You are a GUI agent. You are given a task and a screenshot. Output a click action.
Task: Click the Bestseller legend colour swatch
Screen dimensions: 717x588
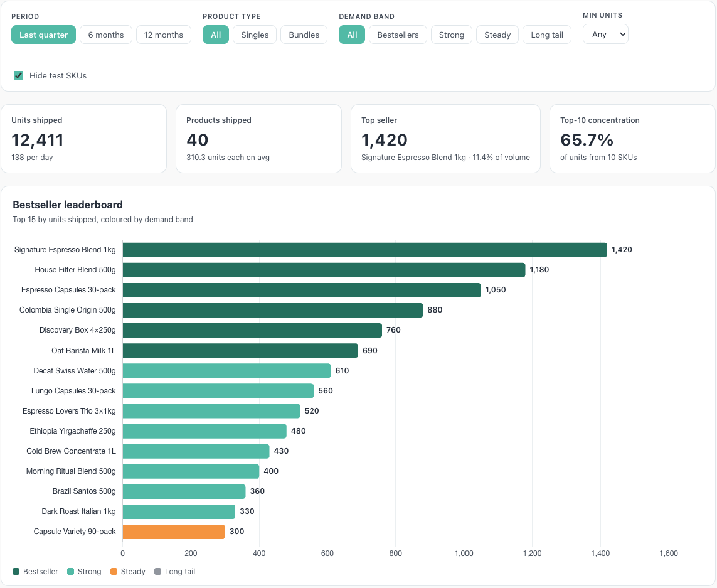[x=16, y=571]
